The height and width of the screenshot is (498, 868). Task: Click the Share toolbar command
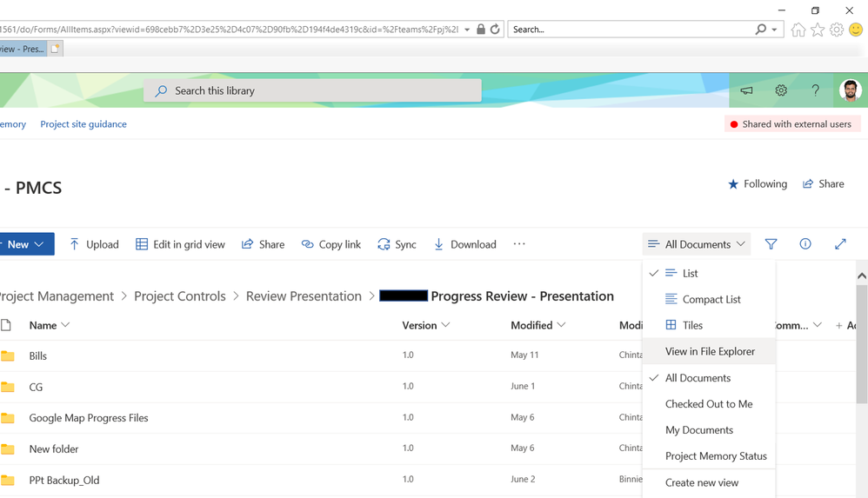click(263, 244)
